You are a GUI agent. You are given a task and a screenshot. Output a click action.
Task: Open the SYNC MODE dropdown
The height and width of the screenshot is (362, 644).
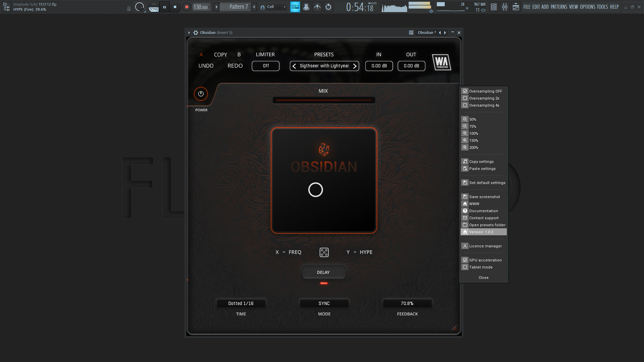(324, 304)
